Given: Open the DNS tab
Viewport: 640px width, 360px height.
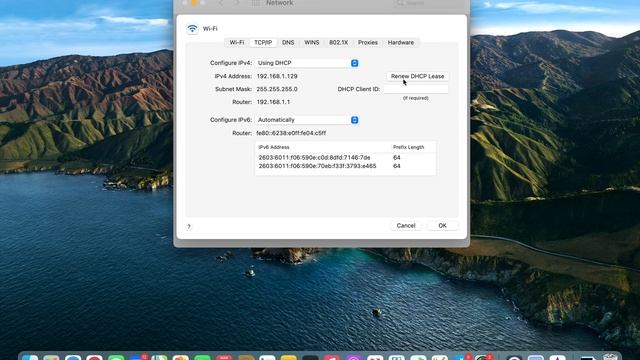Looking at the screenshot, I should (x=288, y=42).
